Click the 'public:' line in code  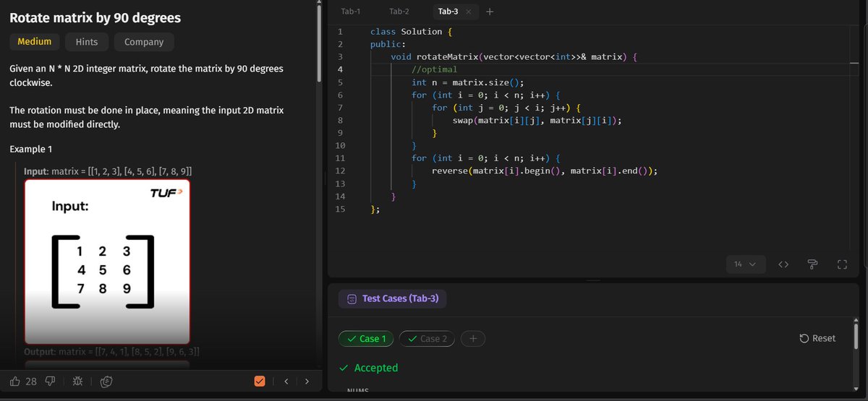pos(388,45)
